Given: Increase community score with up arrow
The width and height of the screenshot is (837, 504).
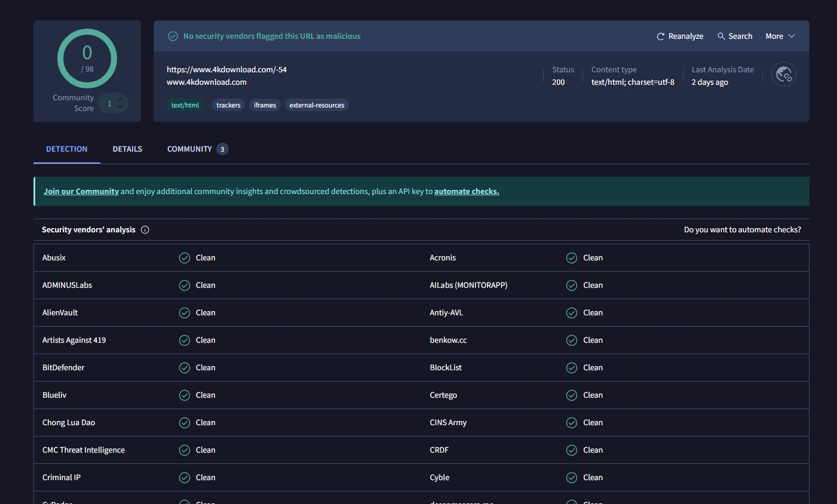Looking at the screenshot, I should (120, 99).
